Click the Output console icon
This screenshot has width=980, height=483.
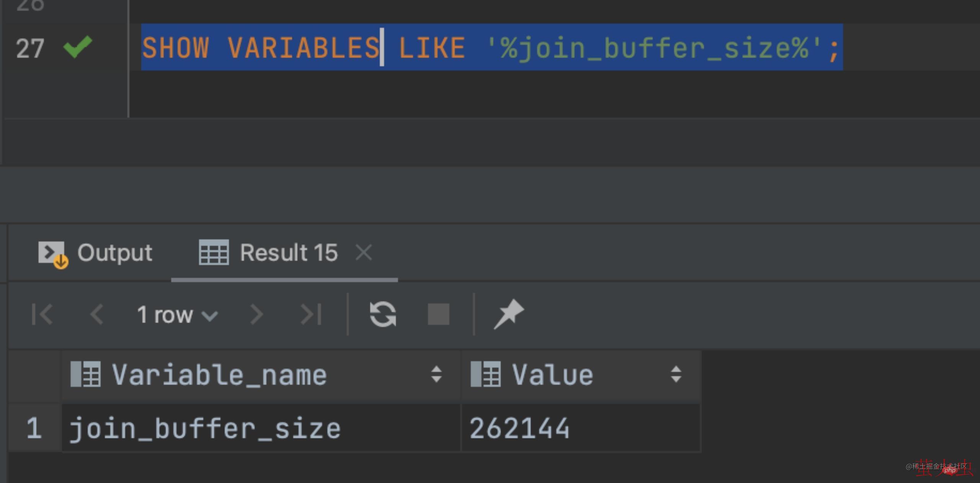click(x=52, y=253)
